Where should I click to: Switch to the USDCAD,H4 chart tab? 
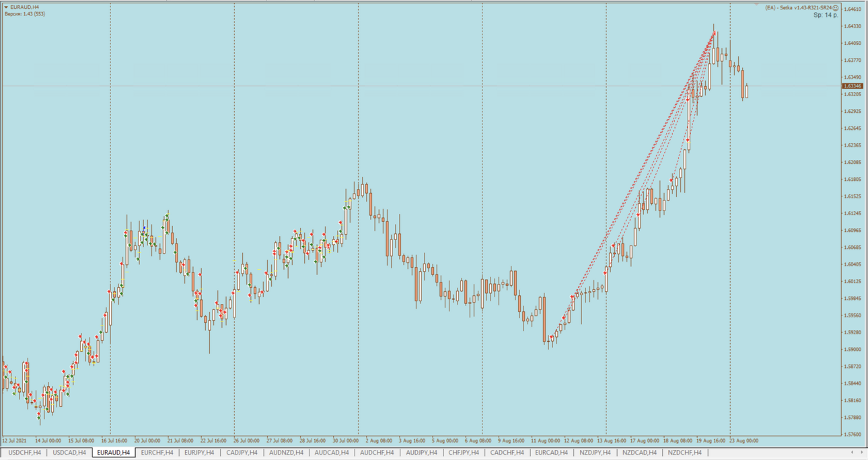pyautogui.click(x=69, y=453)
